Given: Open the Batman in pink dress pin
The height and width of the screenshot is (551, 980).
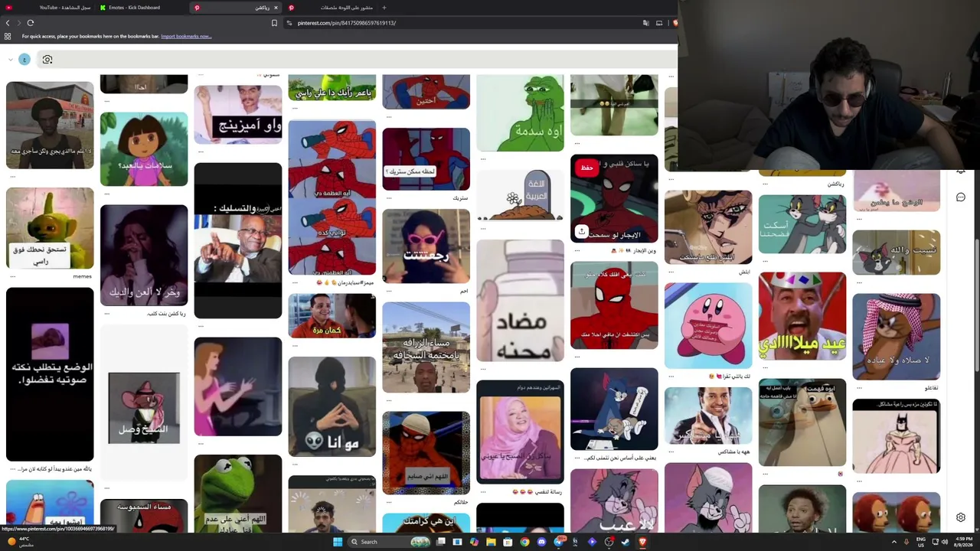Looking at the screenshot, I should tap(897, 436).
